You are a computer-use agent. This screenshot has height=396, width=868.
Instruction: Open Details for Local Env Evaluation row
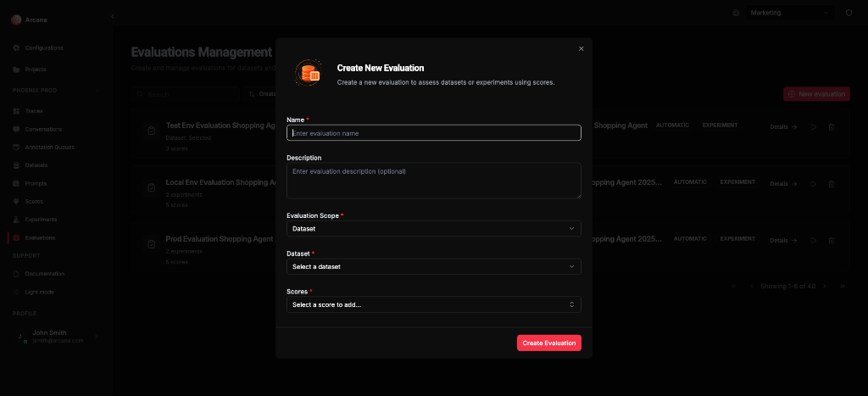click(x=783, y=184)
